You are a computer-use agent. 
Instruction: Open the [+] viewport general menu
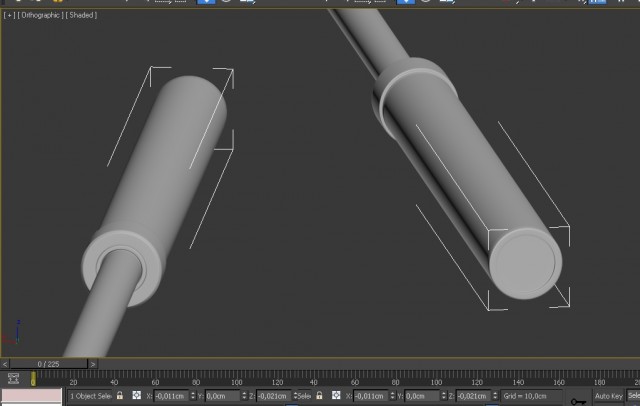tap(9, 15)
